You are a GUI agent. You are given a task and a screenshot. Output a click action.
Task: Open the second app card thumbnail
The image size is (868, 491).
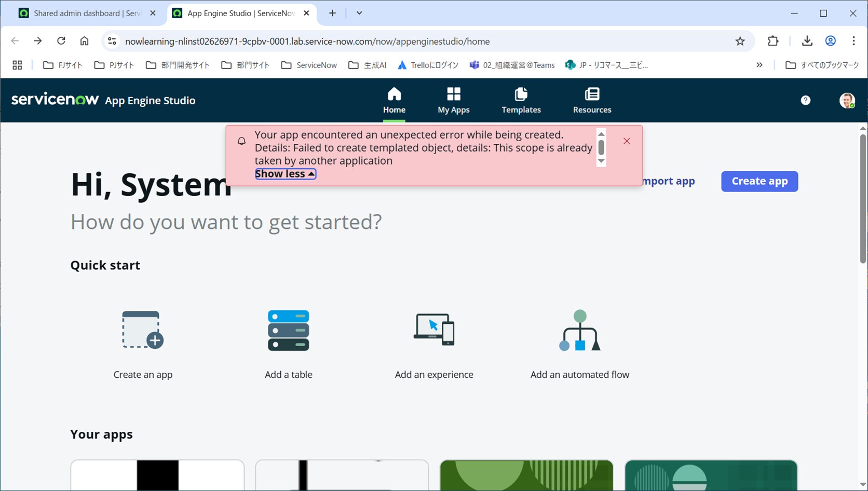[342, 475]
